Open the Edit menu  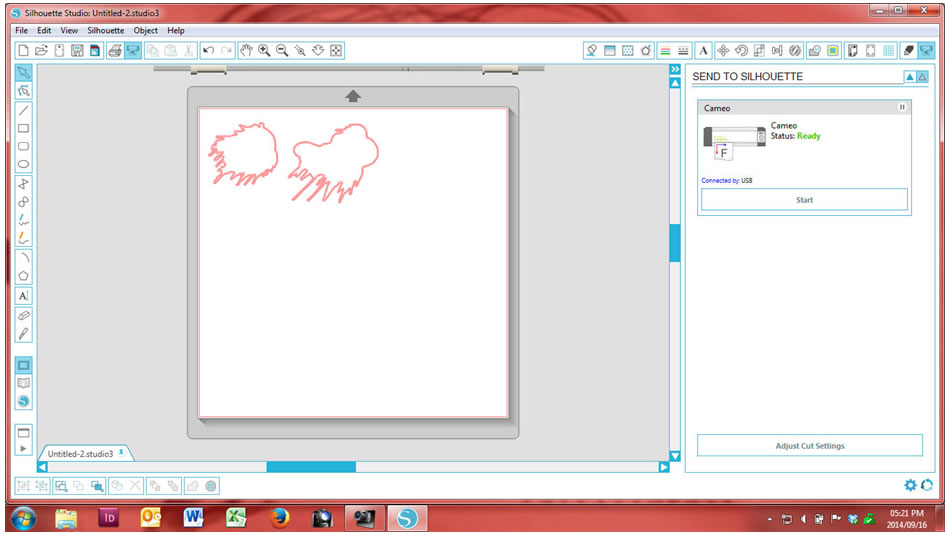click(44, 30)
